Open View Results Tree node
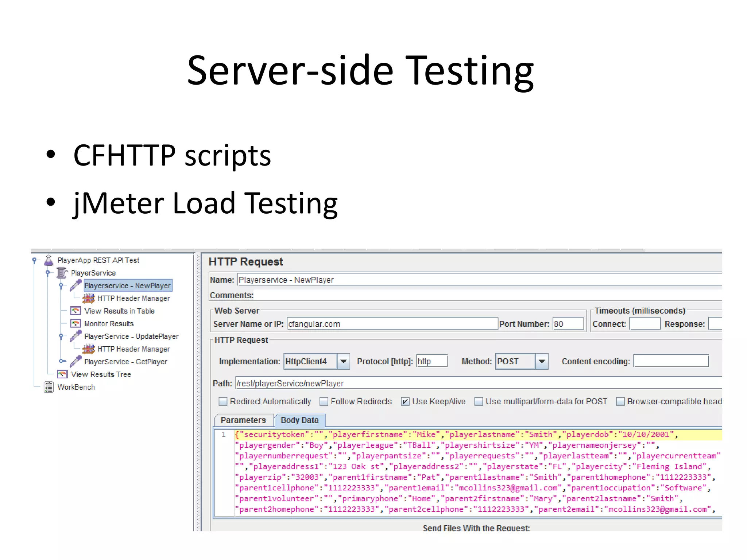747x560 pixels. [x=101, y=374]
